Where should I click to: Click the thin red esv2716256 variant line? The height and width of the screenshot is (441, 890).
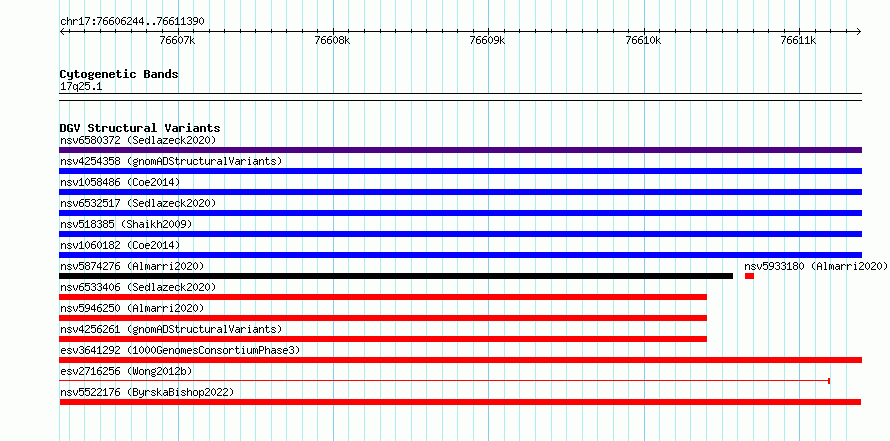445,381
